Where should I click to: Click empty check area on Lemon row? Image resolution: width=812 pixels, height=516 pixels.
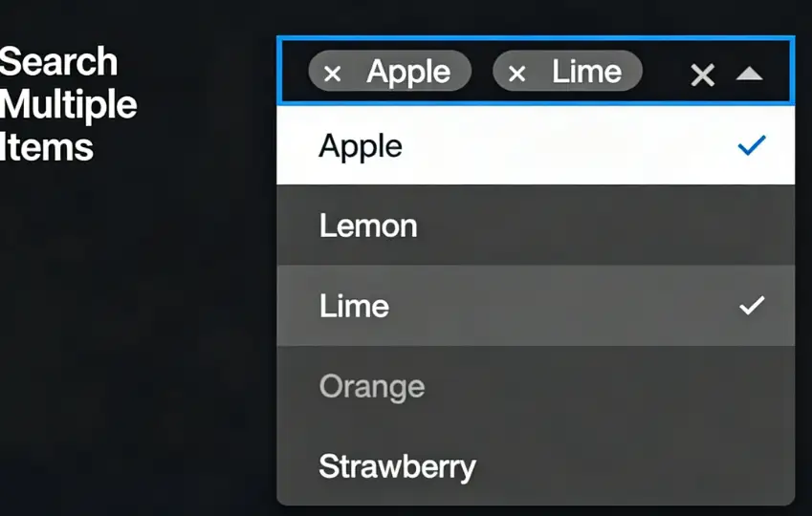(x=753, y=226)
